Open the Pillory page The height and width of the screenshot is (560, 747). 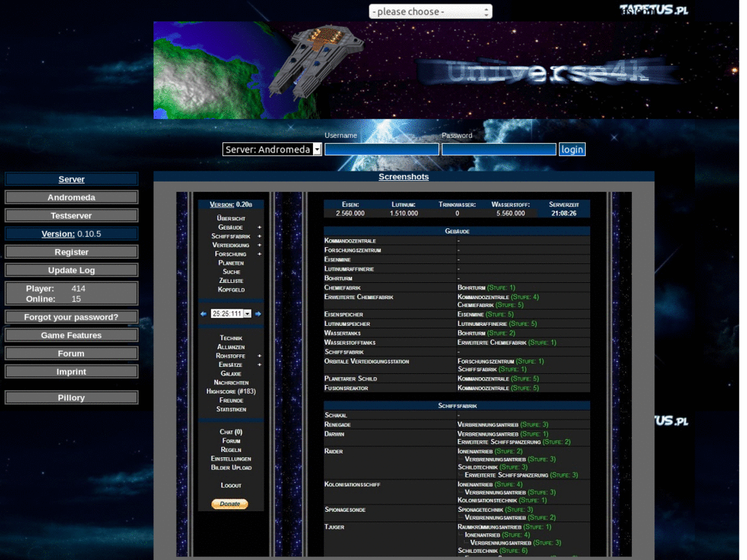point(71,397)
